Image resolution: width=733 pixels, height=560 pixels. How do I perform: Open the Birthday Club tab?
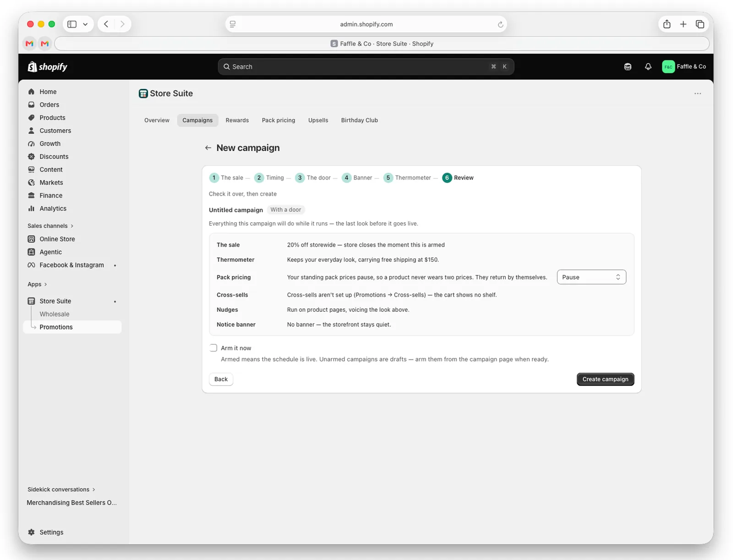360,121
